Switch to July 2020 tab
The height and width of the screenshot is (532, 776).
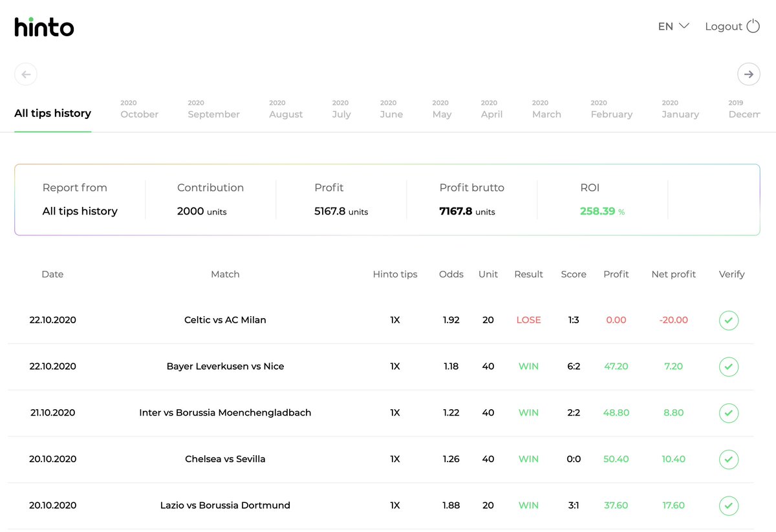point(341,109)
